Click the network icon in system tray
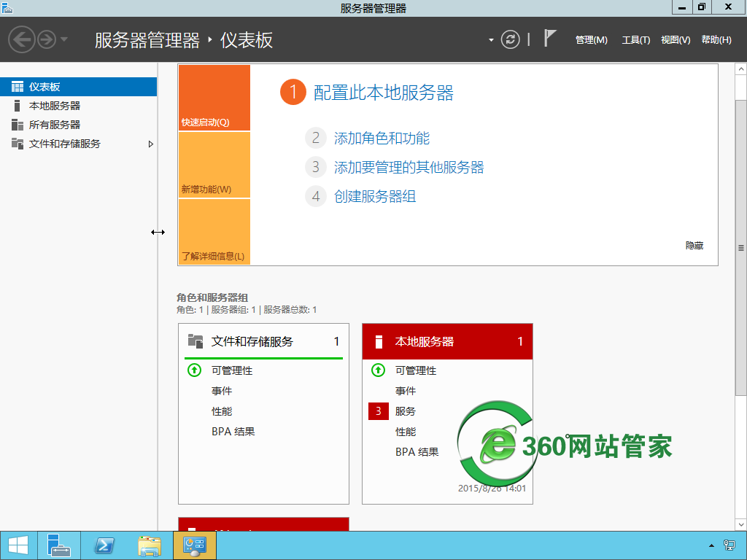This screenshot has height=560, width=747. (x=729, y=545)
